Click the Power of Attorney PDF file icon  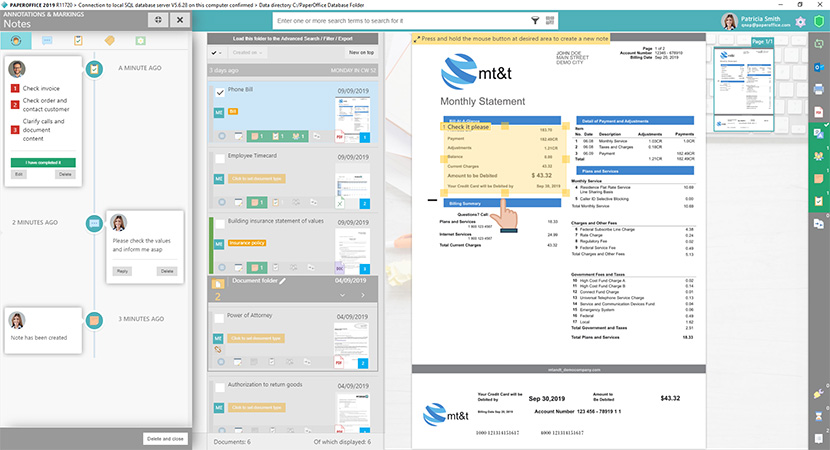[339, 363]
